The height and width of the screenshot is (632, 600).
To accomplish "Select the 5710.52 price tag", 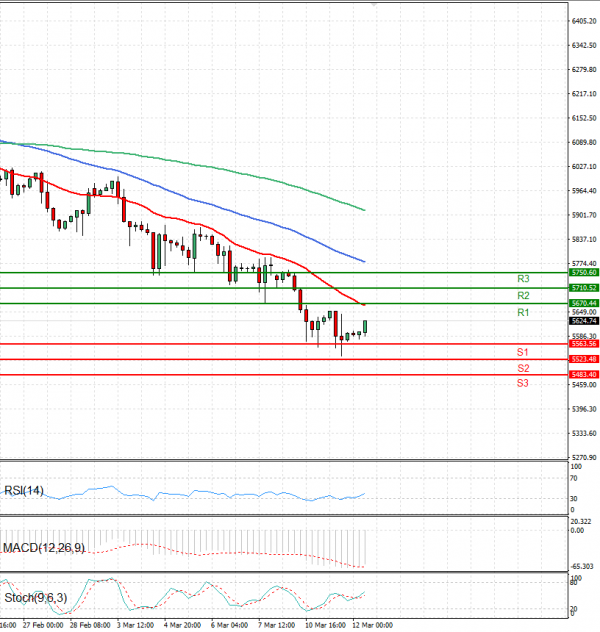I will pos(584,288).
